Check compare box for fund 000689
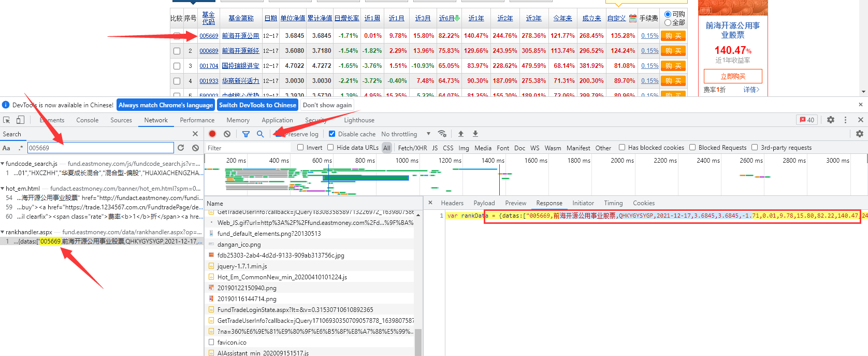This screenshot has height=356, width=868. pos(177,51)
